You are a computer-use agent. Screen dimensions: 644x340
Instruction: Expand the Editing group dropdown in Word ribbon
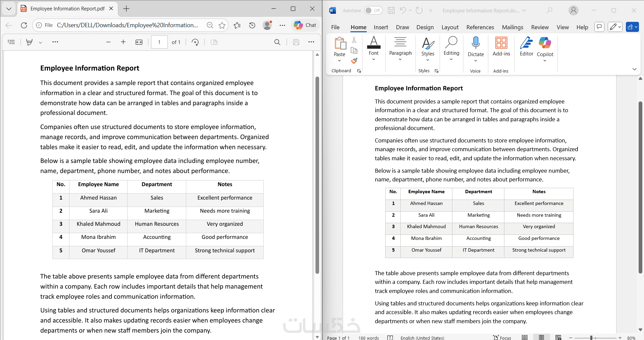coord(451,59)
